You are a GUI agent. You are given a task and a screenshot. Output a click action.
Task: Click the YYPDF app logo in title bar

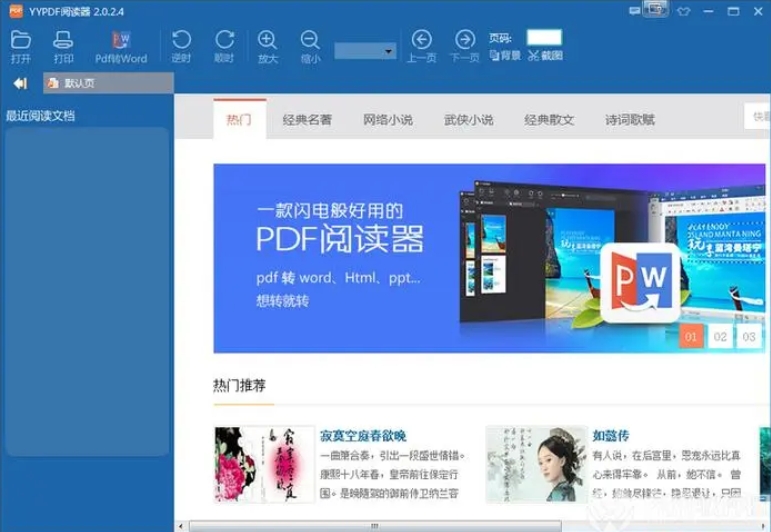coord(16,11)
